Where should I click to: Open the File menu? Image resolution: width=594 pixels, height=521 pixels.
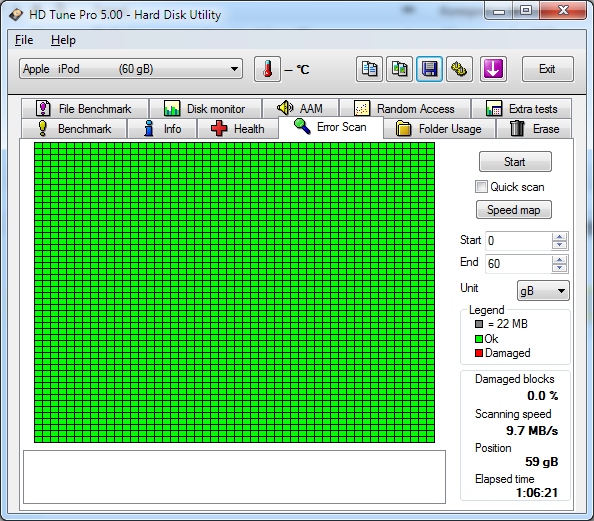pos(24,40)
